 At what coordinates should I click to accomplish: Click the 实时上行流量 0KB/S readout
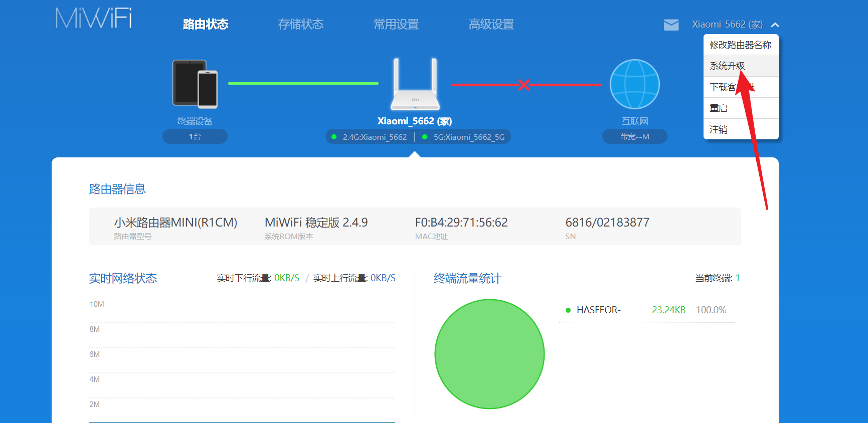click(354, 278)
